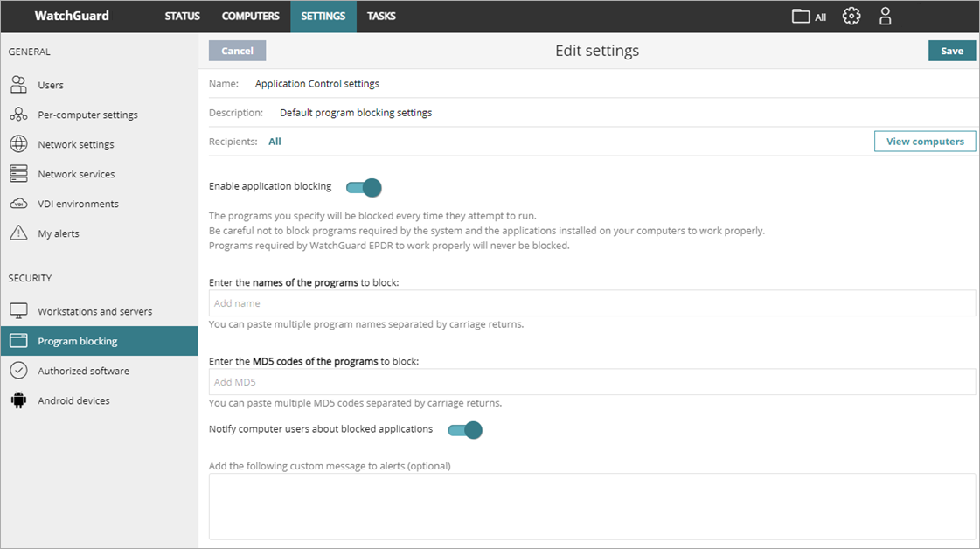Save the Application Control settings
This screenshot has height=549, width=980.
tap(952, 50)
